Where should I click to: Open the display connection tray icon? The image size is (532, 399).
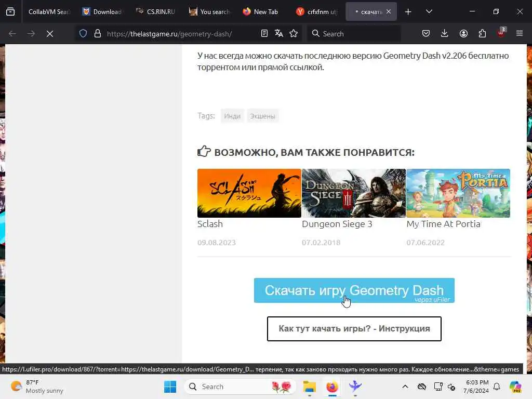tap(438, 387)
